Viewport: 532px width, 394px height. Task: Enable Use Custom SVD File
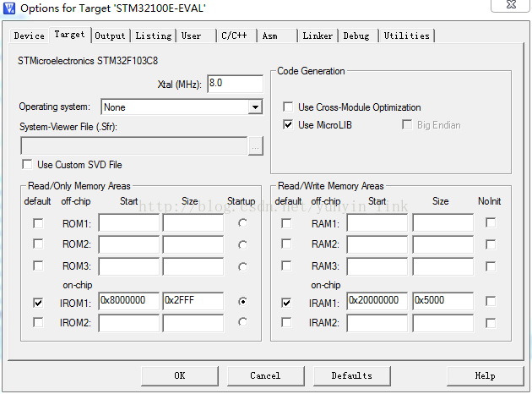28,165
